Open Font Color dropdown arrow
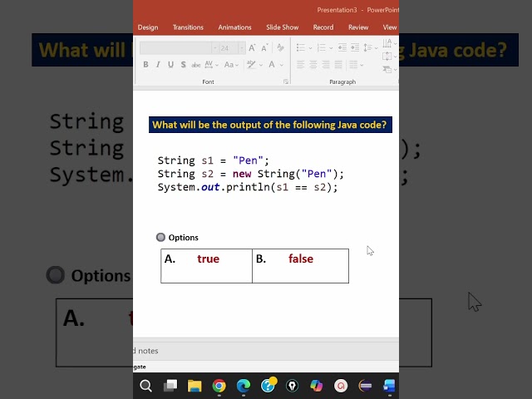Viewport: 532px width, 399px height. (x=282, y=65)
